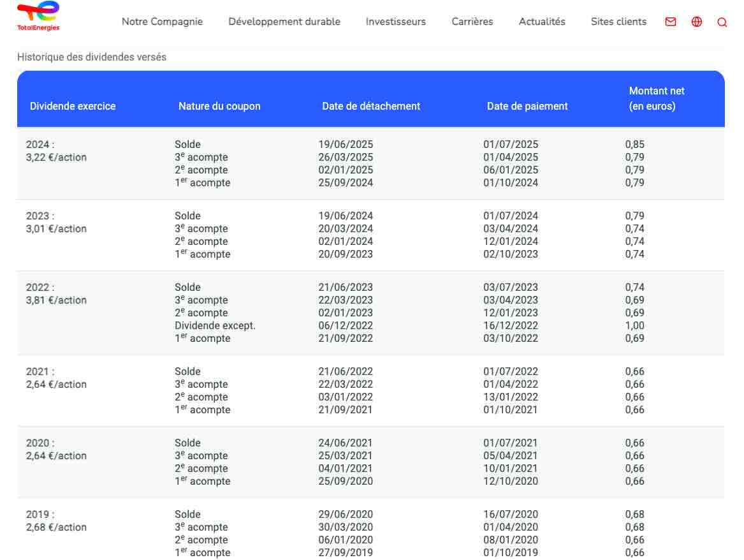744x560 pixels.
Task: Click the Date de paiement column header
Action: 527,107
